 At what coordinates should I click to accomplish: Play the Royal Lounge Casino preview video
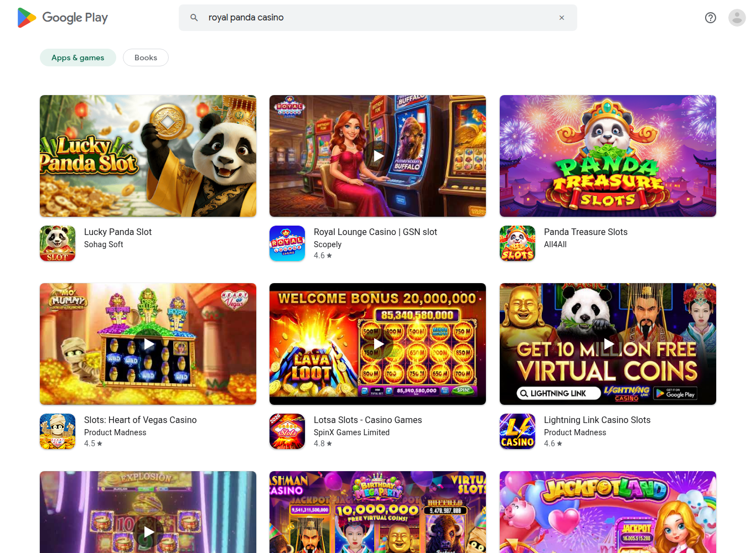pyautogui.click(x=378, y=156)
